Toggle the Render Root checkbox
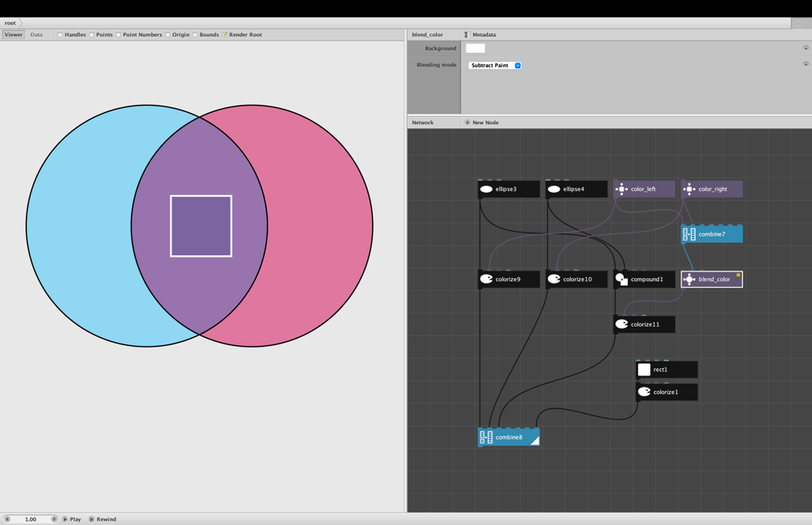 pyautogui.click(x=225, y=35)
